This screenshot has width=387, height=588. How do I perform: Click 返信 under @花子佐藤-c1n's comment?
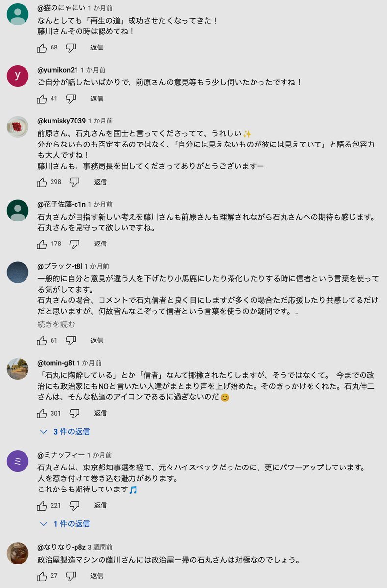[x=101, y=244]
